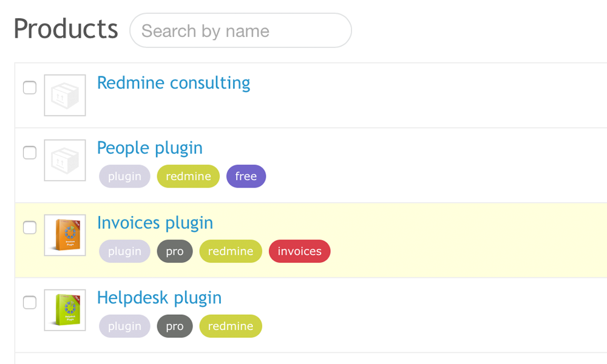Toggle the Helpdesk plugin checkbox
This screenshot has width=607, height=364.
[x=30, y=302]
